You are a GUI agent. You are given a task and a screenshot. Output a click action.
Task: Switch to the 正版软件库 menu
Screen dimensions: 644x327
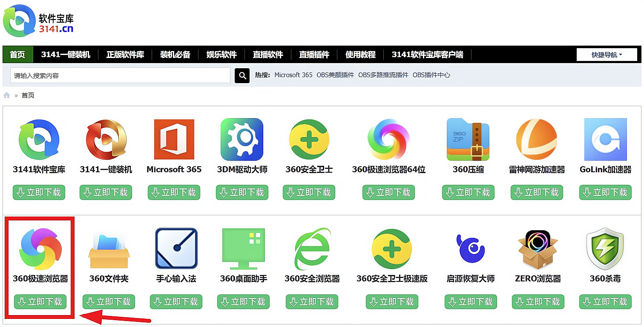(125, 55)
